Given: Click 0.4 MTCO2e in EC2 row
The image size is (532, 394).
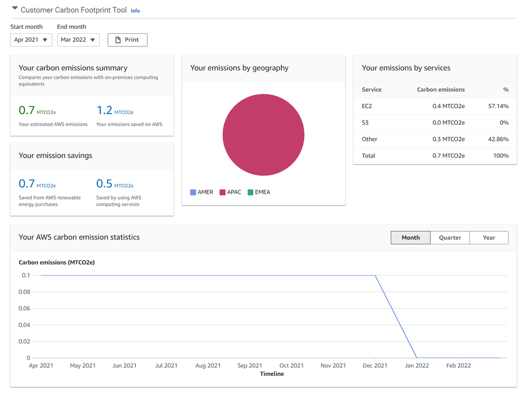Looking at the screenshot, I should pyautogui.click(x=448, y=106).
